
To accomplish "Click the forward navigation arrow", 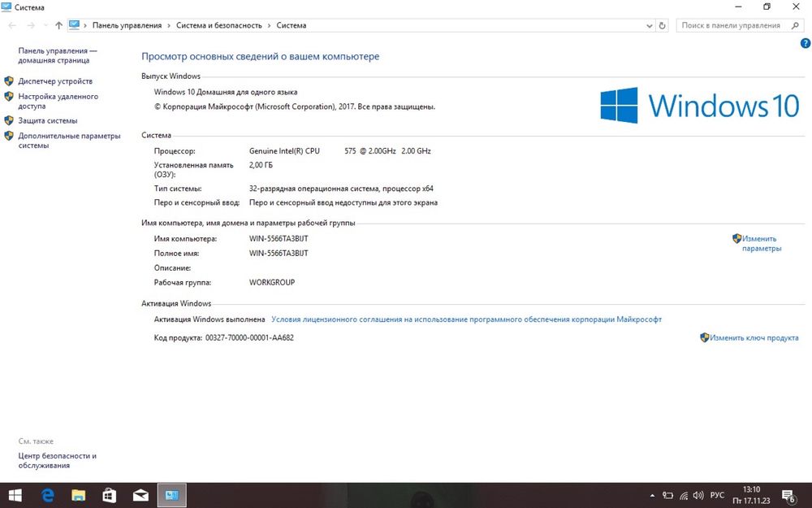I will pyautogui.click(x=31, y=25).
